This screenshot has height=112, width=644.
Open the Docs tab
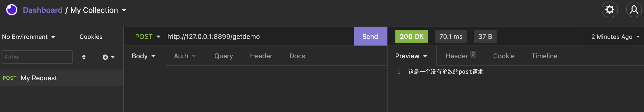click(x=297, y=56)
